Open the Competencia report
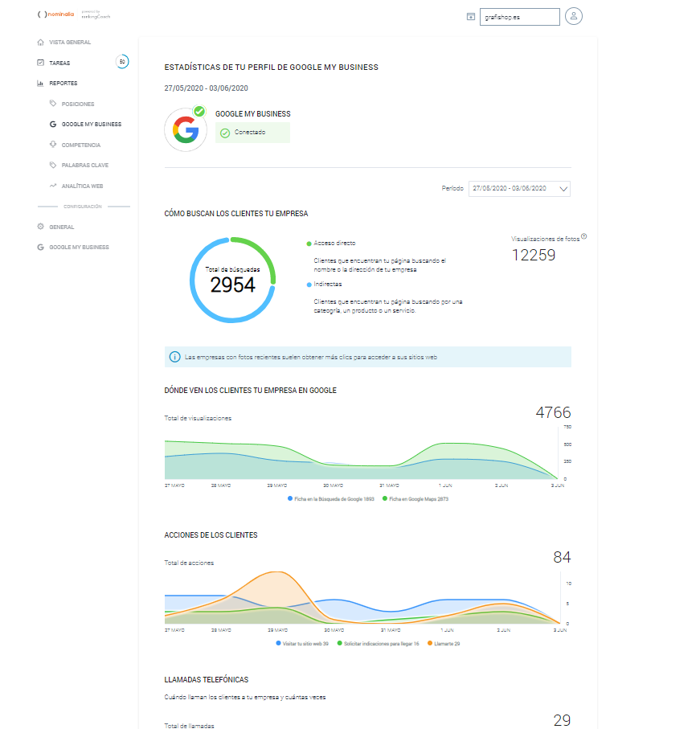700x729 pixels. (x=80, y=145)
